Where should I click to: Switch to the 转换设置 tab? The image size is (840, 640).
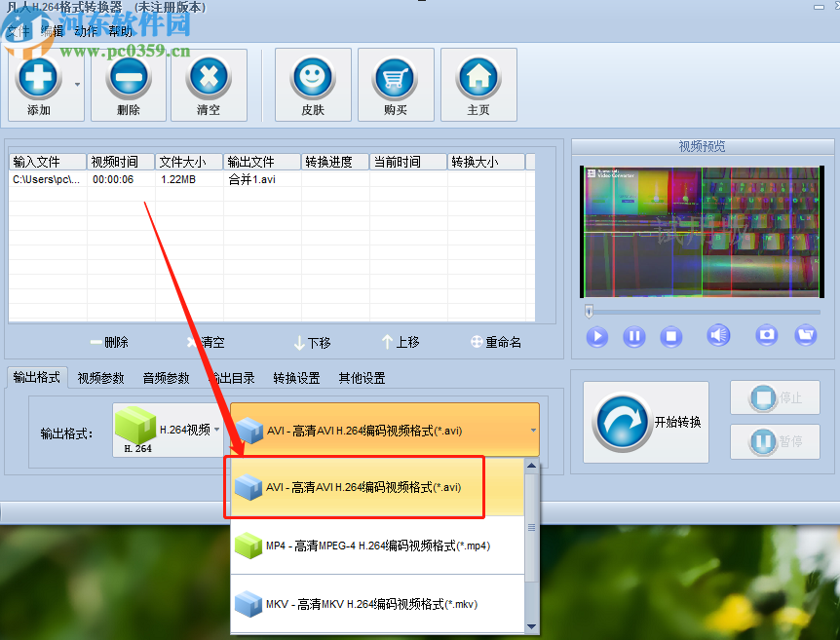[296, 378]
